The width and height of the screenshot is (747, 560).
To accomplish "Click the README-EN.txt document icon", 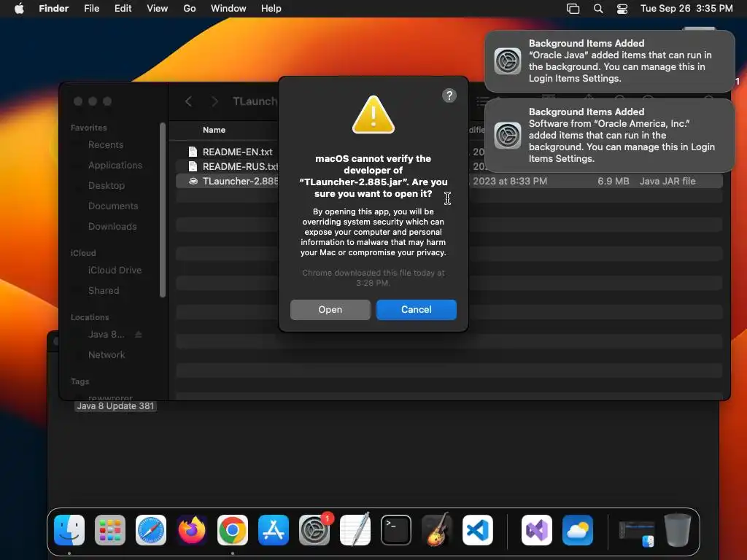I will pos(193,152).
